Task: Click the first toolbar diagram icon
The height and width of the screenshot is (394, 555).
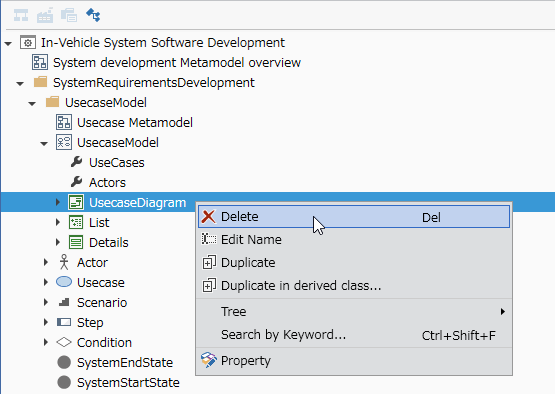Action: point(21,15)
